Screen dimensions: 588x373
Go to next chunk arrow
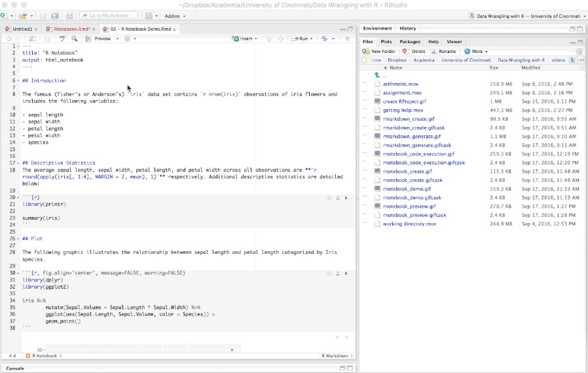pos(280,39)
